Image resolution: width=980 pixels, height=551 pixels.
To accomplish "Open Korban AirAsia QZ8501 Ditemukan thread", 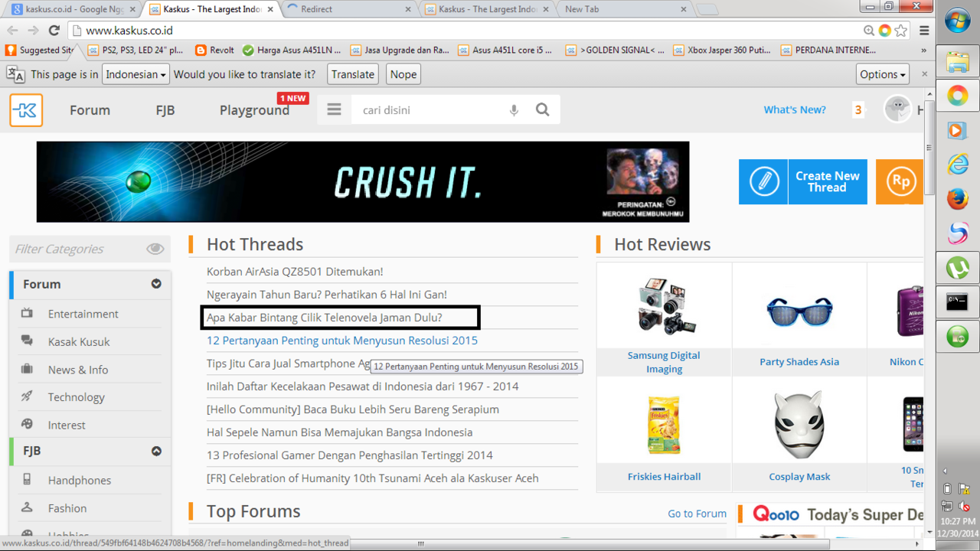I will 295,272.
